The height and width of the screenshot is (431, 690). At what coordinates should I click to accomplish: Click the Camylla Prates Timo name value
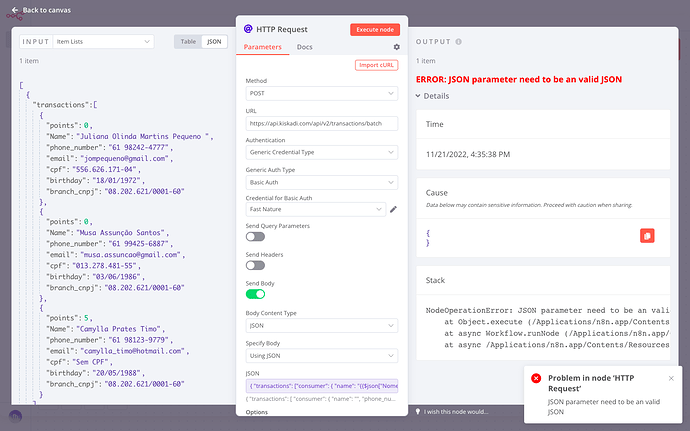(x=119, y=329)
